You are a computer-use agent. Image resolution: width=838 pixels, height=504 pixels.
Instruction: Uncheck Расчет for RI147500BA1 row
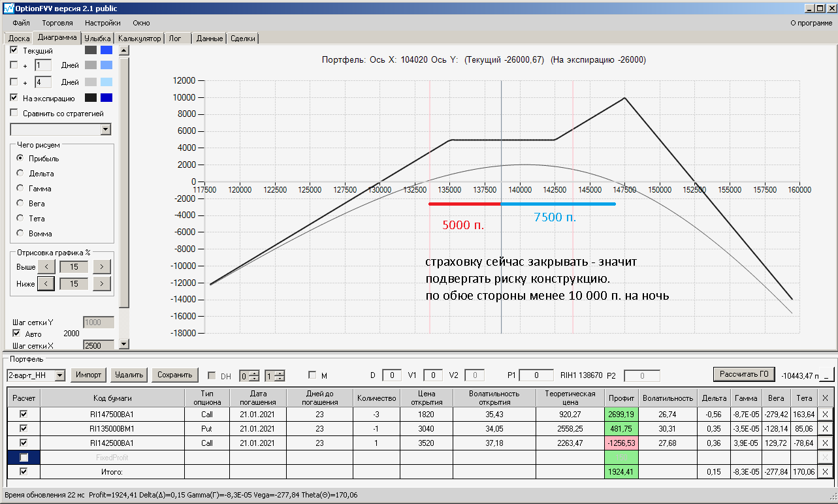pyautogui.click(x=24, y=414)
